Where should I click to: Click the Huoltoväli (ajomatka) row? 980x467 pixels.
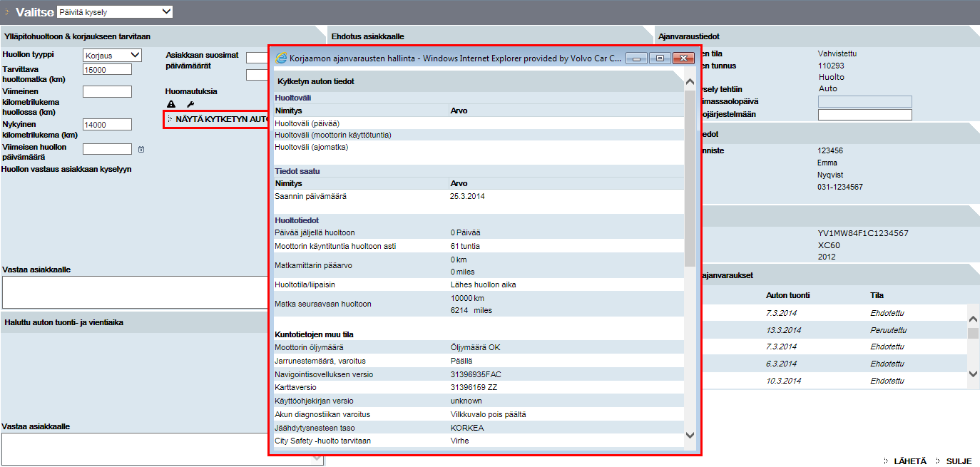pyautogui.click(x=479, y=147)
